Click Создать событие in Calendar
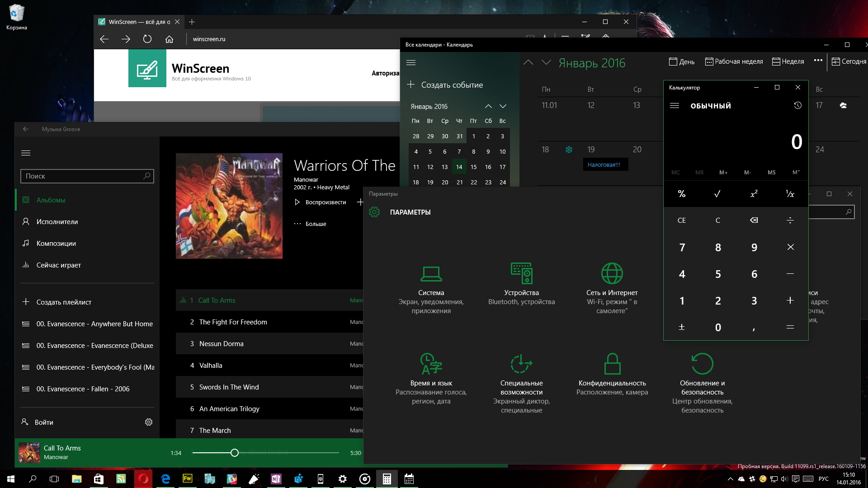868x488 pixels. 445,84
